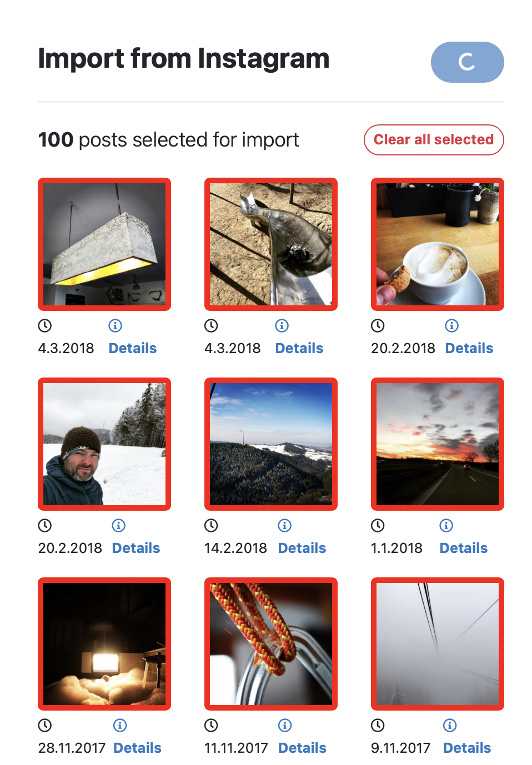Deselect the concrete pendant lamp photo
532x765 pixels.
click(x=104, y=244)
